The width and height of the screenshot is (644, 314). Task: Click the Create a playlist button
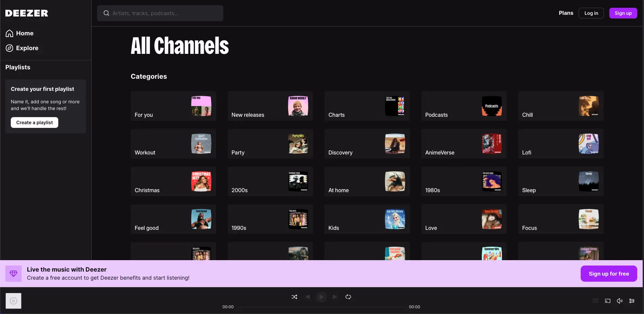point(34,123)
